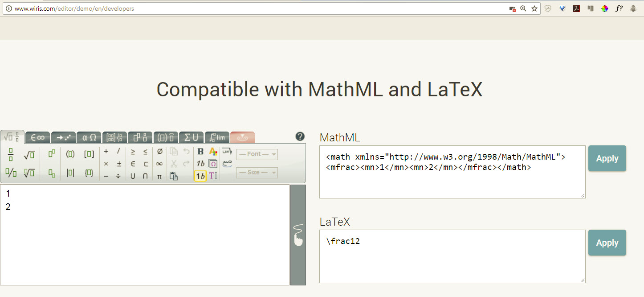Image resolution: width=644 pixels, height=297 pixels.
Task: Open the editor help question mark
Action: [x=300, y=136]
